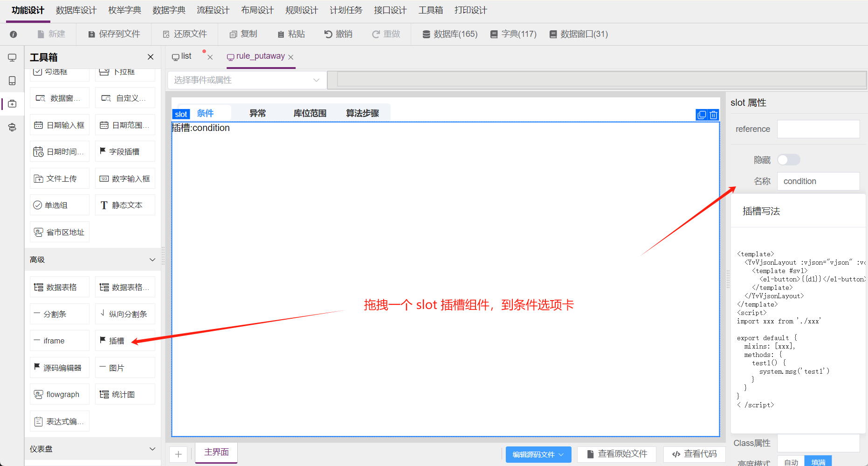Image resolution: width=868 pixels, height=466 pixels.
Task: Expand the 仪表盘 section
Action: tap(93, 449)
